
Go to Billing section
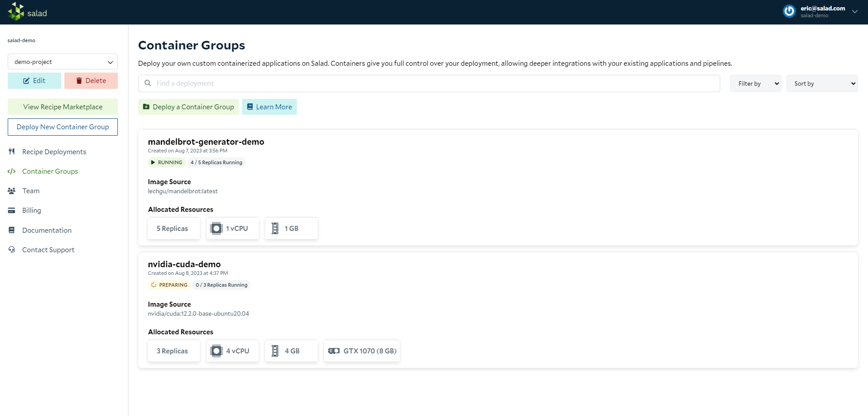[32, 210]
